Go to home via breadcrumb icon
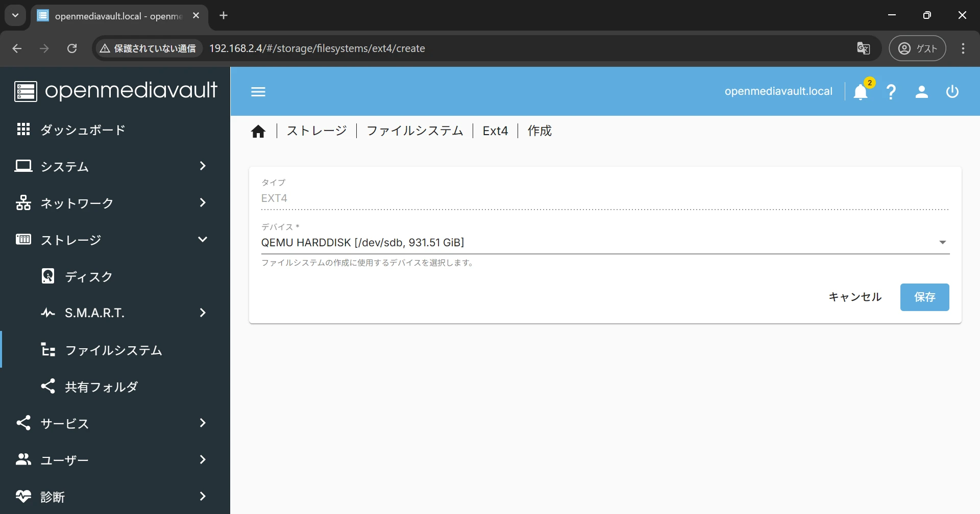The image size is (980, 514). (258, 132)
